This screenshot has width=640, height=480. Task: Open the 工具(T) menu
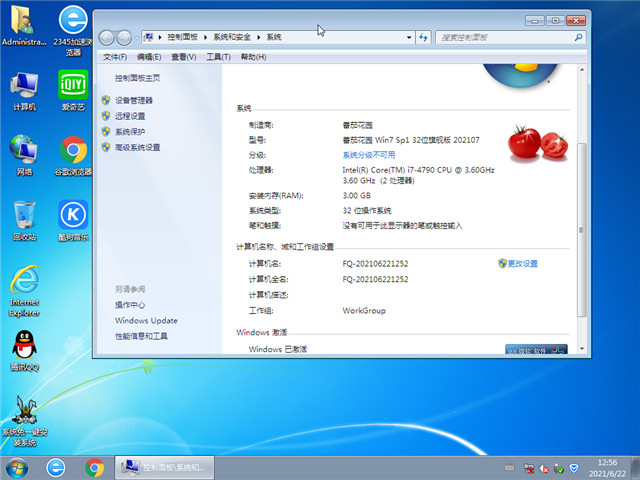tap(218, 57)
